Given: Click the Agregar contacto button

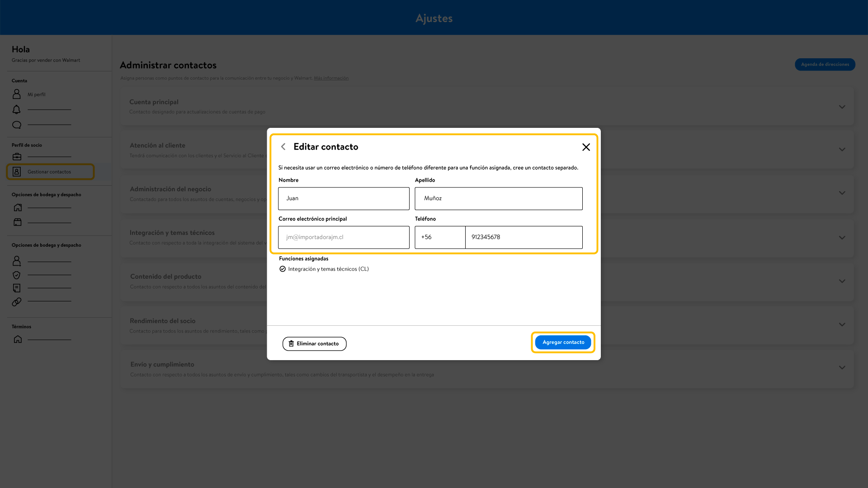Looking at the screenshot, I should tap(563, 343).
